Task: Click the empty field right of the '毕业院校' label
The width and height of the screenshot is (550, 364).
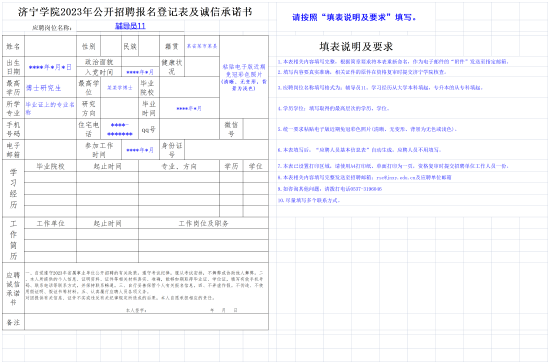Action: click(189, 87)
